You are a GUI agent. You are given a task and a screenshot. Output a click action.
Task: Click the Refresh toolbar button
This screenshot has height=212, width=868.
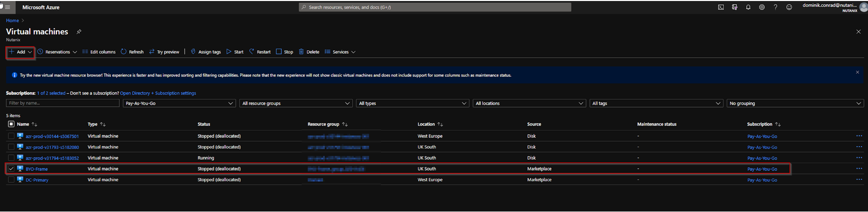pos(132,52)
